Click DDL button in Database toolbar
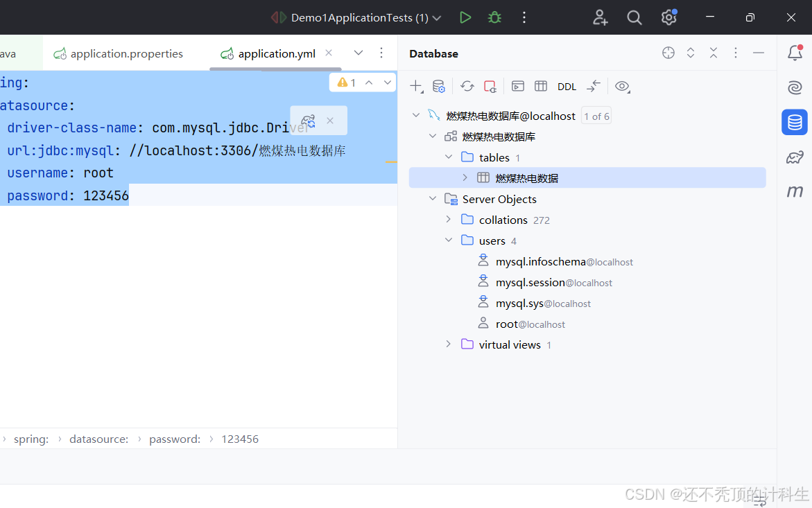Viewport: 812px width, 508px height. click(567, 87)
